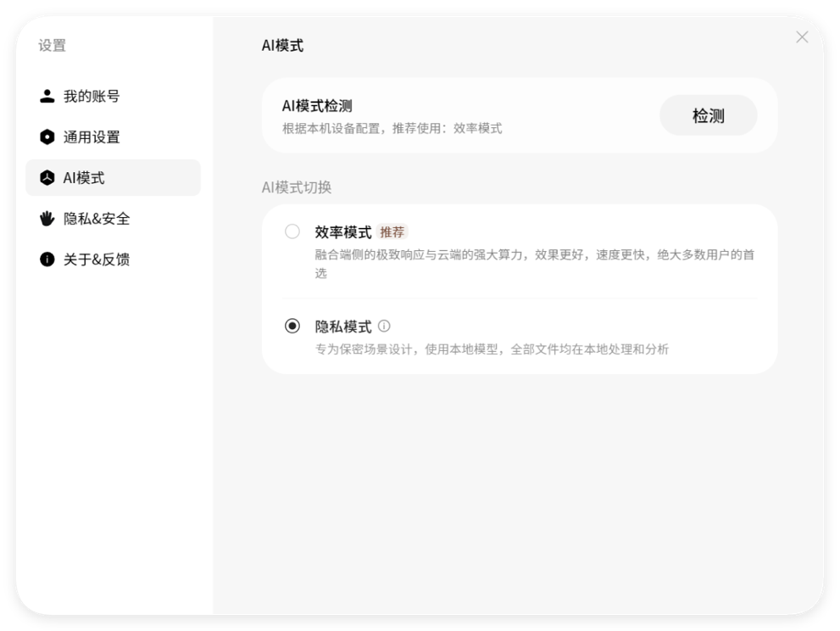Click the cube icon beside AI模式 sidebar item
This screenshot has height=631, width=840.
47,177
